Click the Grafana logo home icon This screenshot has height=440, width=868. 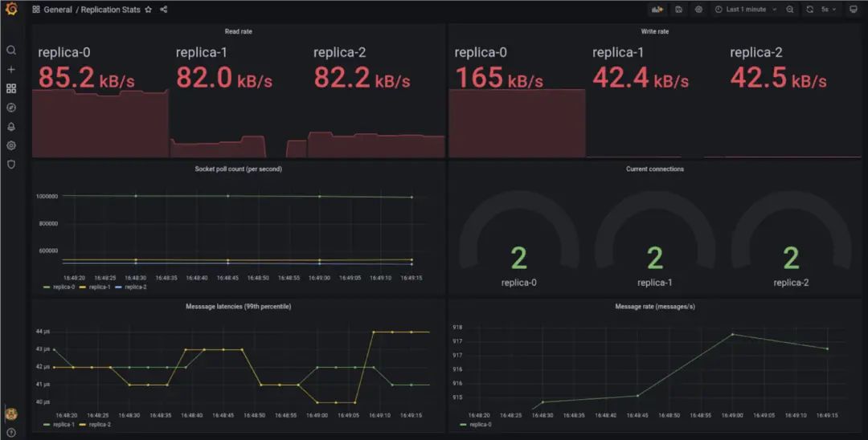coord(10,10)
